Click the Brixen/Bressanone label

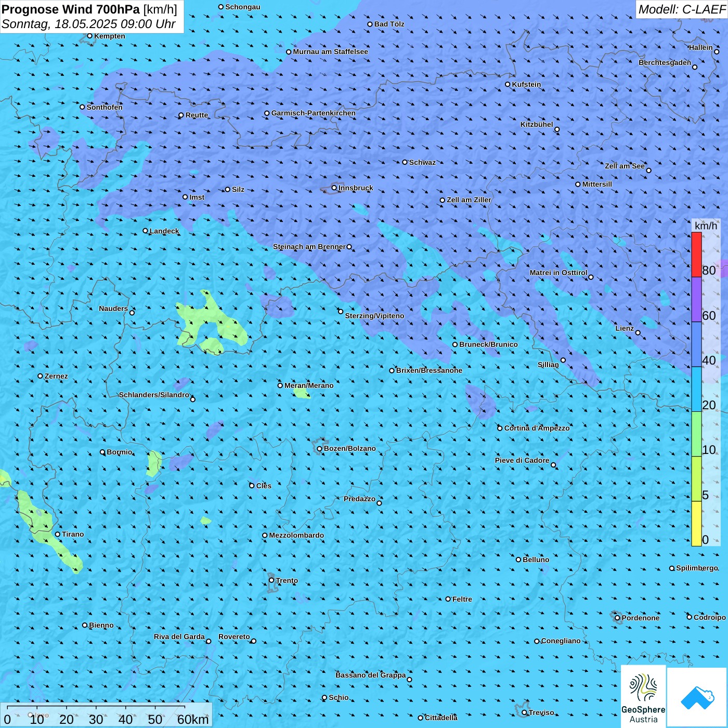click(429, 370)
